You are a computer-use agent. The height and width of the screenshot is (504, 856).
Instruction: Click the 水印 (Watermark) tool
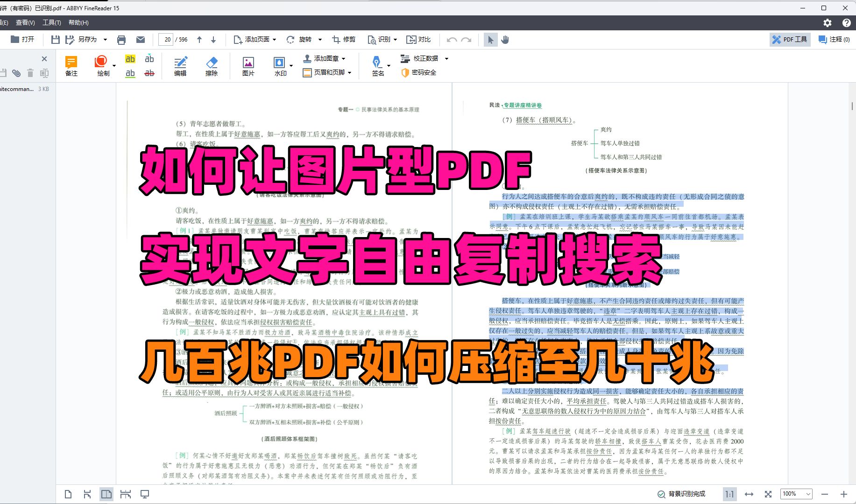click(280, 66)
